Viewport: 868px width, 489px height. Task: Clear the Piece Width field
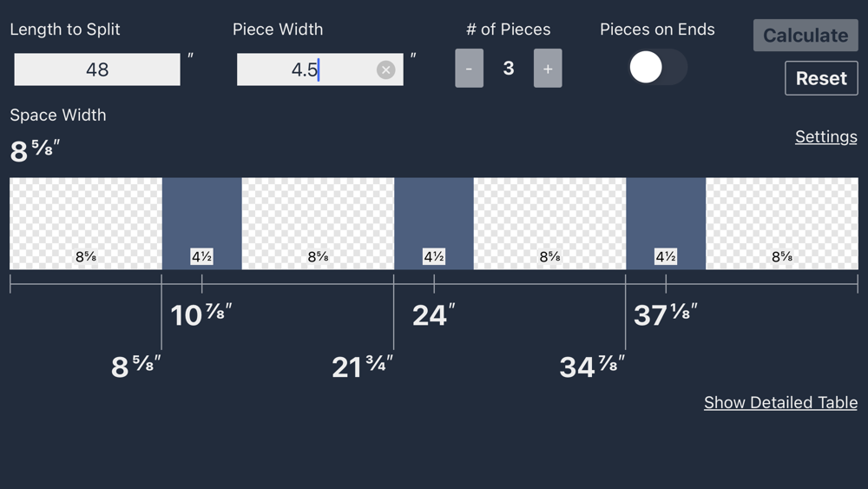[x=385, y=70]
